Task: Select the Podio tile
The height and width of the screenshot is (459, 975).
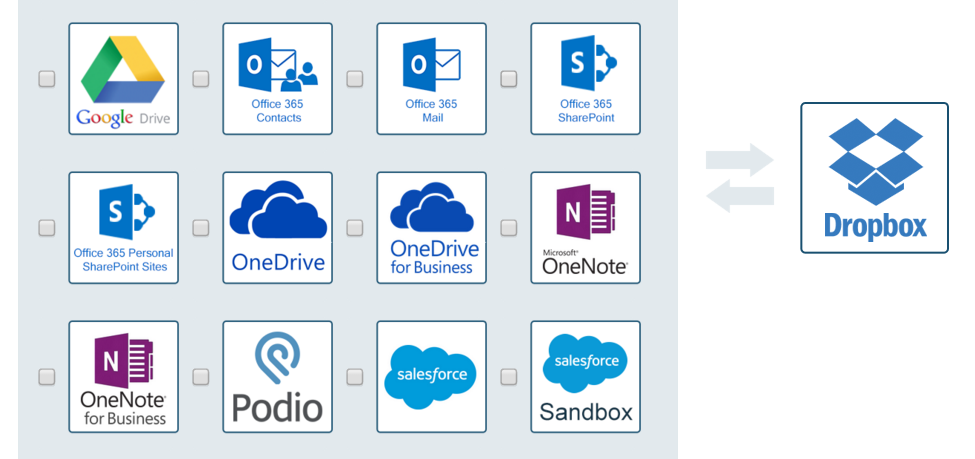Action: click(x=277, y=377)
